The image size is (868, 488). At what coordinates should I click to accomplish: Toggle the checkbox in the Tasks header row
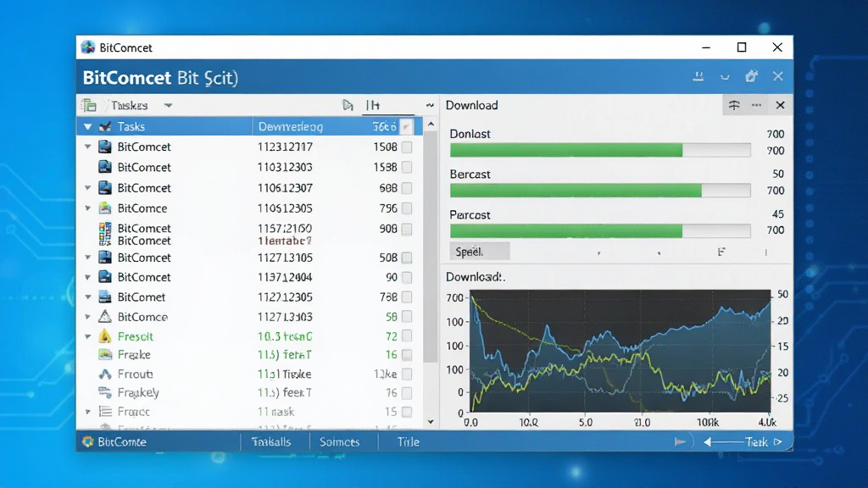(x=406, y=127)
